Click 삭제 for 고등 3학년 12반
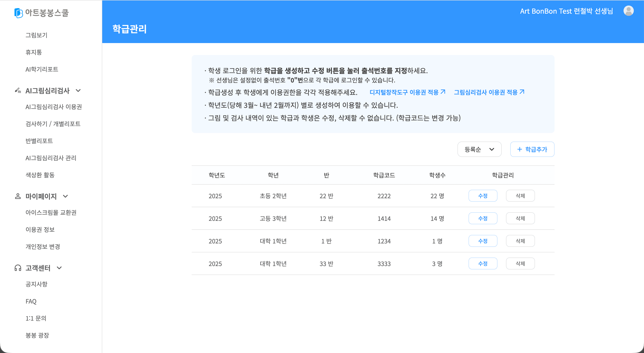This screenshot has width=644, height=353. click(x=520, y=218)
